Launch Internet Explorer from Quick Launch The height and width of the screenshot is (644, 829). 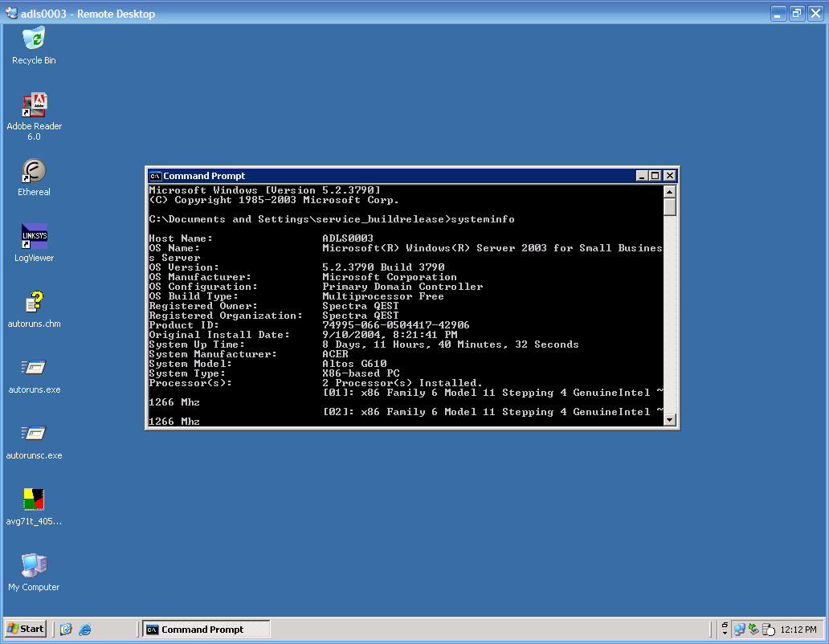84,630
